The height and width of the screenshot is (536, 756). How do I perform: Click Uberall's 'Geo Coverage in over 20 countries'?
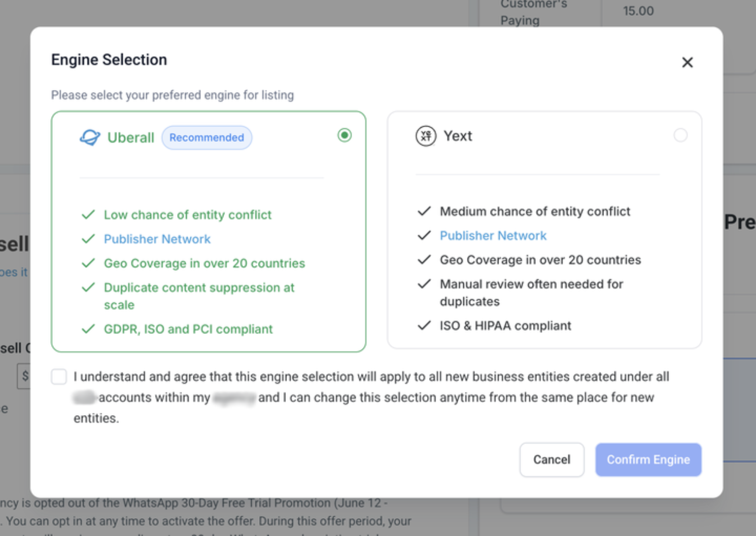point(204,264)
